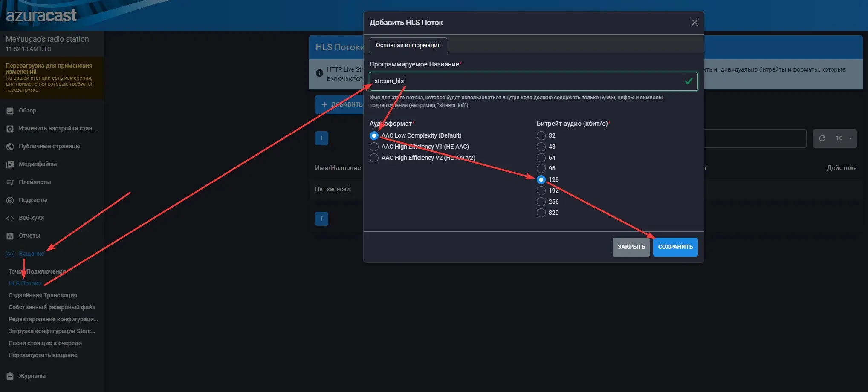Choose 256 kbps audio bitrate

click(541, 202)
